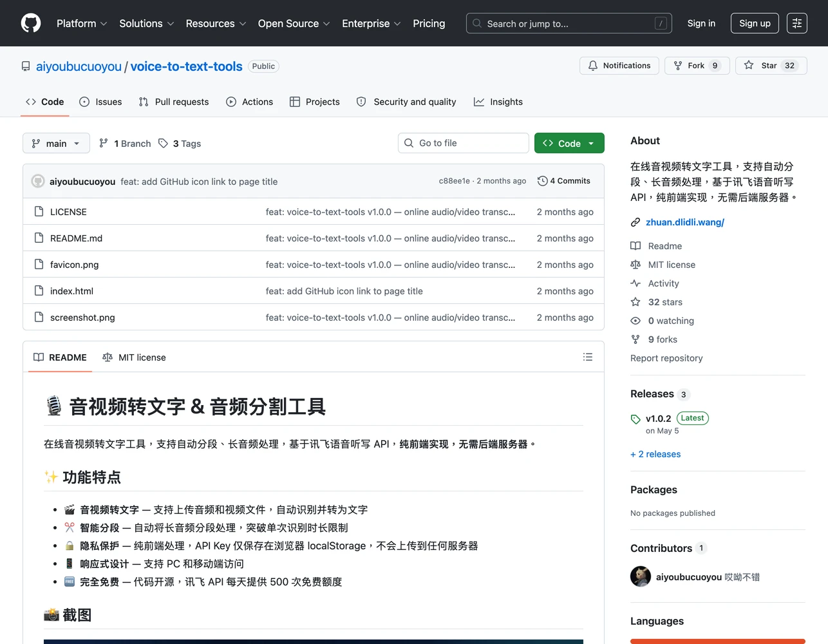
Task: Star this repository
Action: (771, 66)
